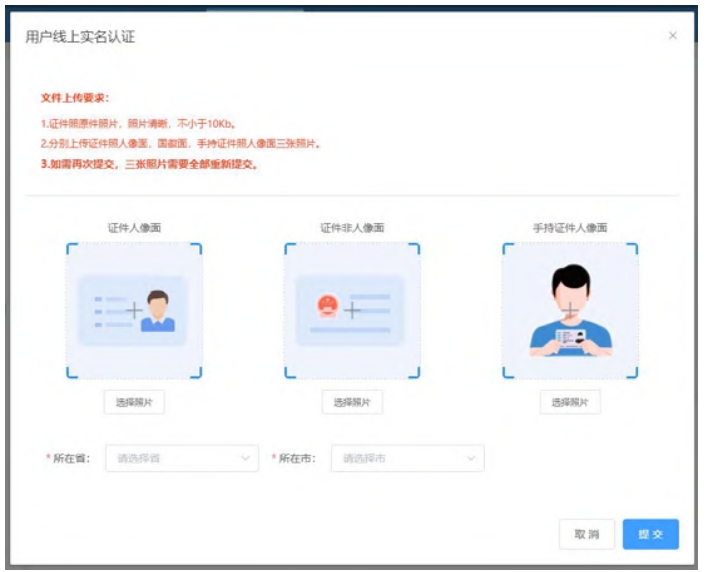Submit the form with the 提交 button
Viewport: 710px width, 572px height.
(650, 534)
